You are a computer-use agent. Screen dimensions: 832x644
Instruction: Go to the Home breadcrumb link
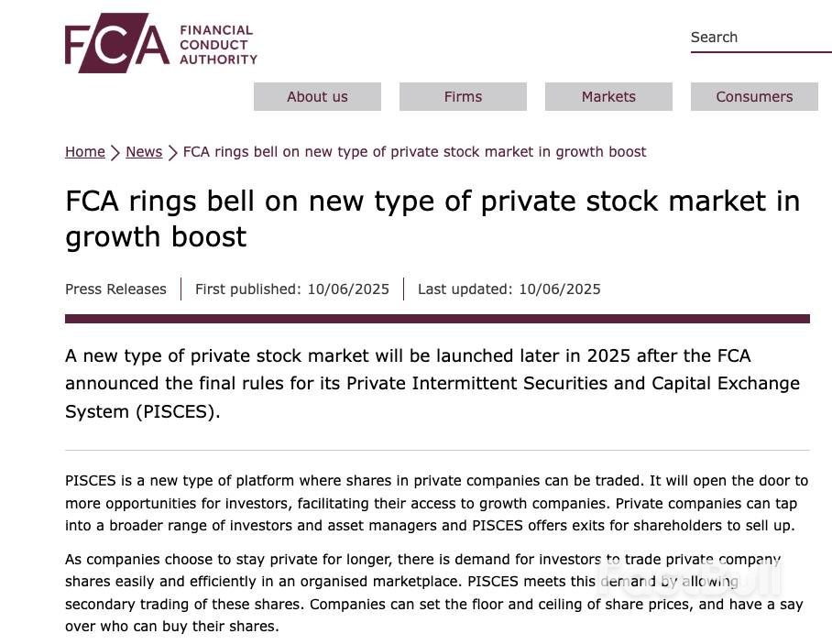pos(85,152)
